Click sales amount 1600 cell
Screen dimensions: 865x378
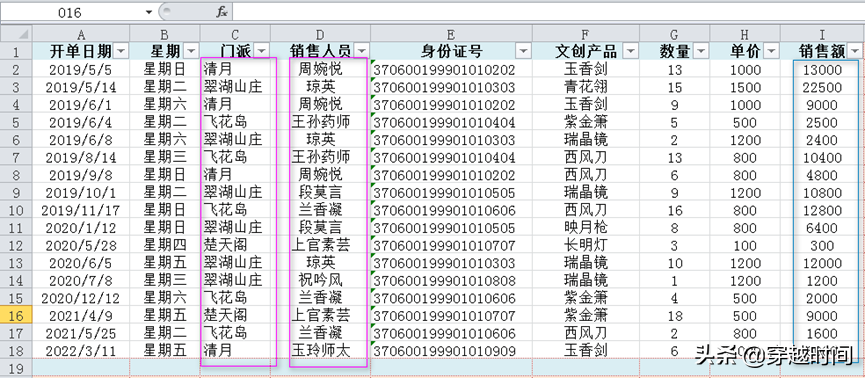point(822,333)
